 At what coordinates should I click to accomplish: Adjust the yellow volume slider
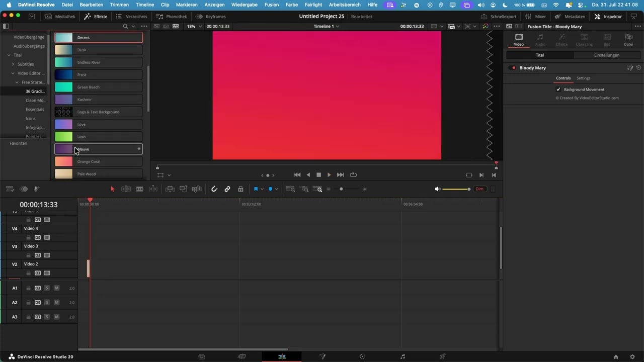tap(456, 189)
